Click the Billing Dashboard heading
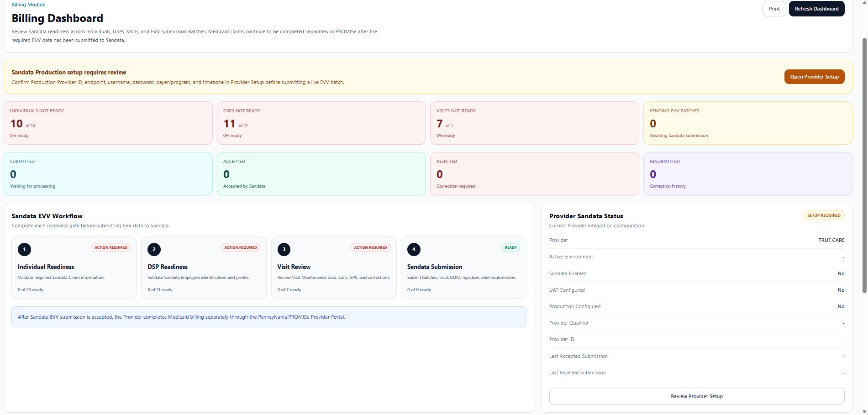This screenshot has height=415, width=868. (x=57, y=18)
